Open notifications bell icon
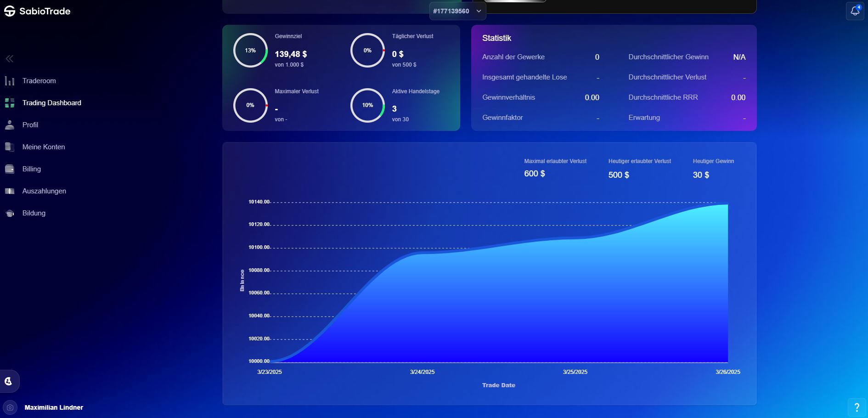Image resolution: width=868 pixels, height=418 pixels. tap(855, 11)
